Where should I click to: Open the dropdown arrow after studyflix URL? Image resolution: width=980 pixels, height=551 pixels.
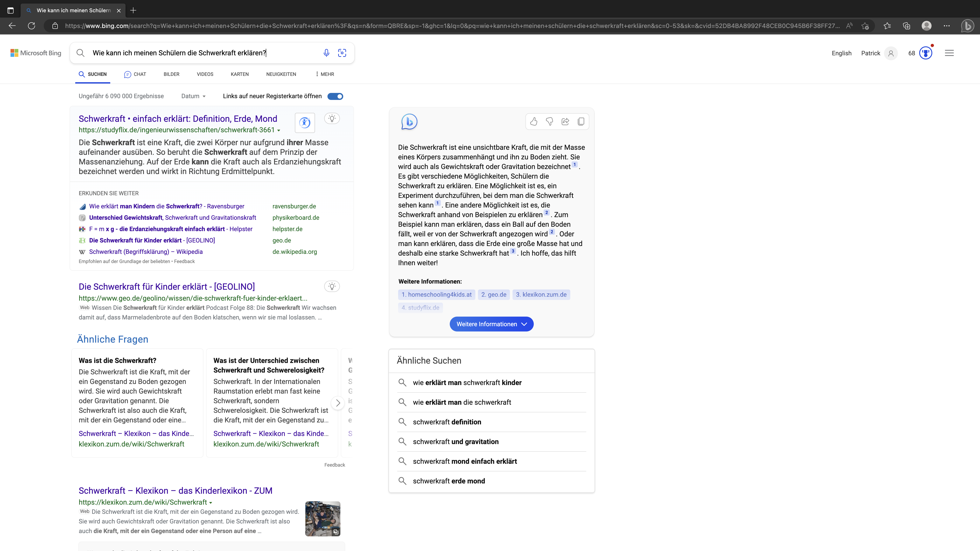(279, 131)
